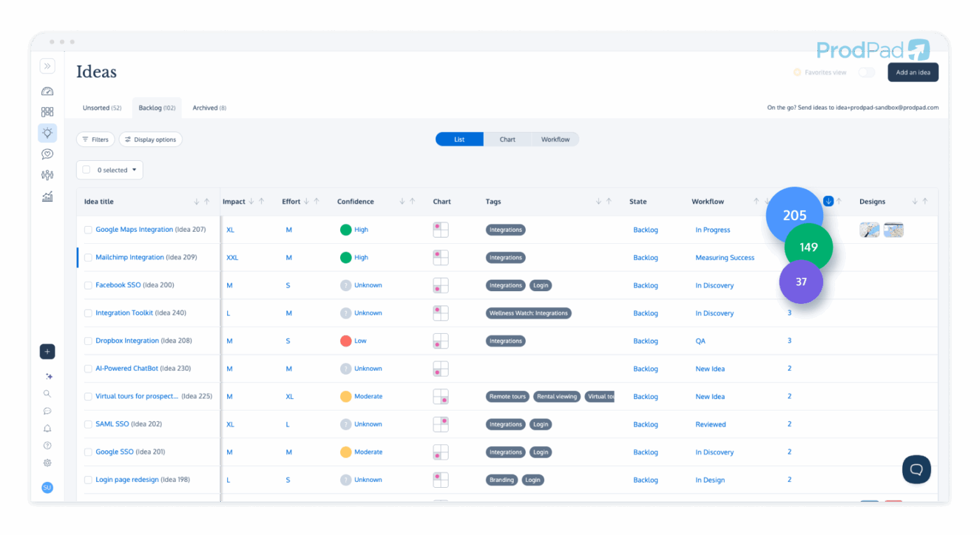Open search using the magnifier icon
The width and height of the screenshot is (980, 535).
47,393
